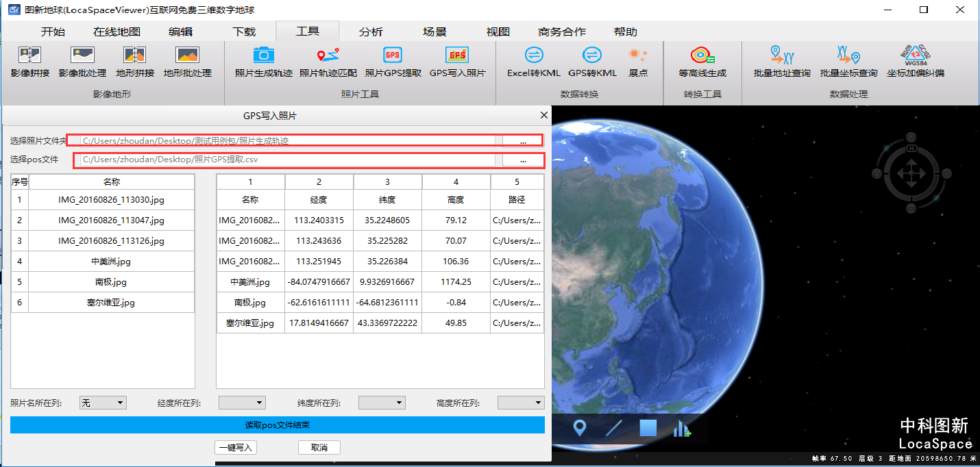The height and width of the screenshot is (467, 980).
Task: Select 中美洲.jpg in photo list row 4
Action: point(111,262)
